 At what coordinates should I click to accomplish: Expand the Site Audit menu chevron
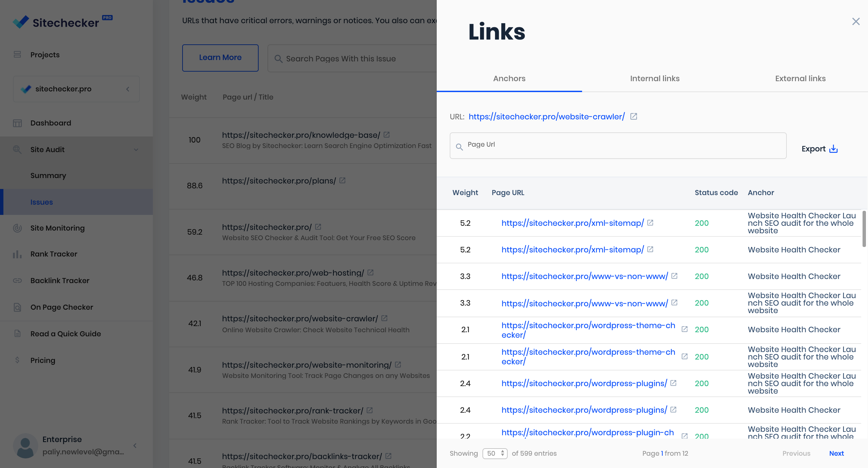pyautogui.click(x=136, y=150)
